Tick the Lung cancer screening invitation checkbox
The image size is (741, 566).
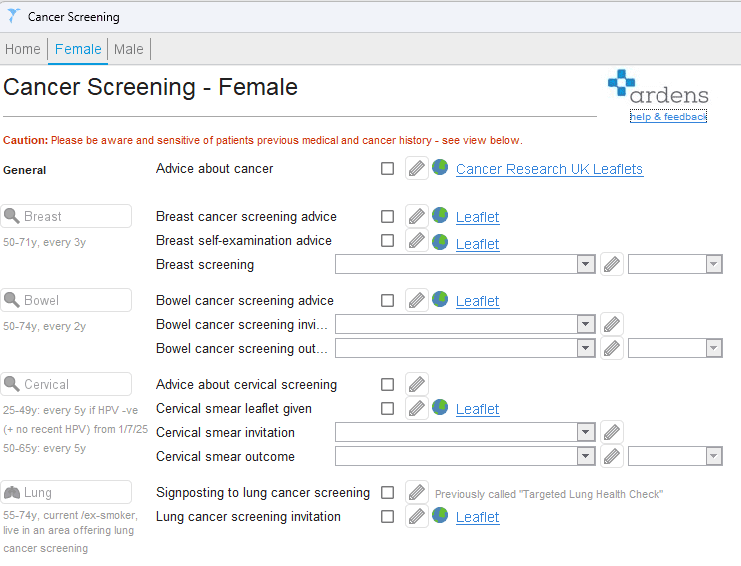387,516
